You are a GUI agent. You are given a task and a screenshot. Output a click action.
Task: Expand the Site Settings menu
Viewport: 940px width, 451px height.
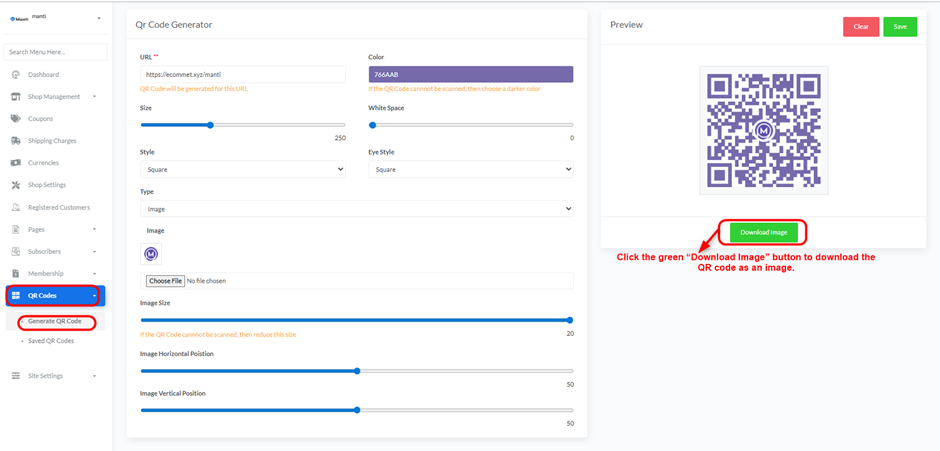[55, 376]
